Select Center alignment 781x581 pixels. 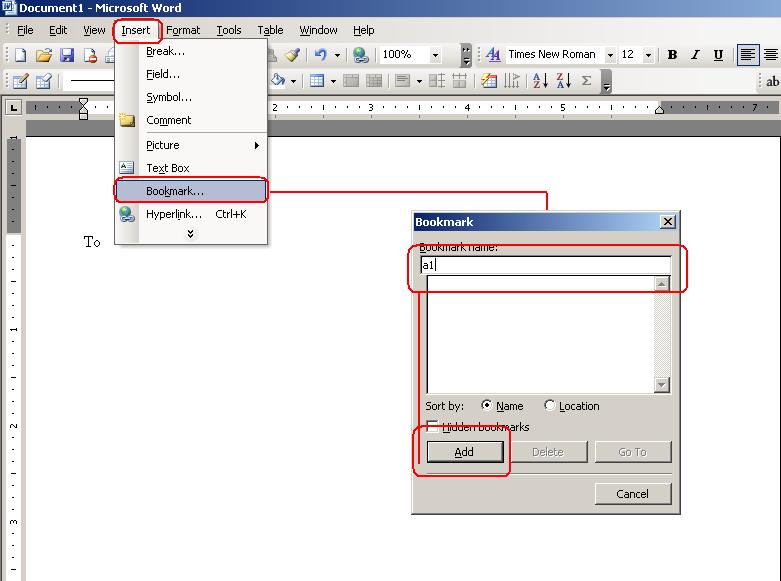[x=771, y=55]
